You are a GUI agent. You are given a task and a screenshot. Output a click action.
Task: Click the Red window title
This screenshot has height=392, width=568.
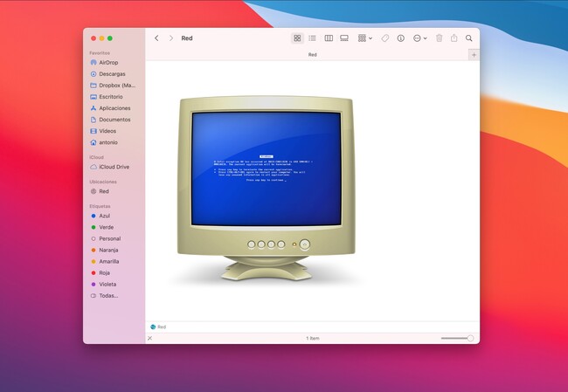click(x=187, y=38)
